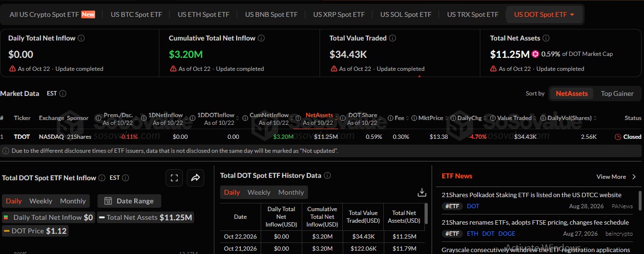Sort table by NetAssets column header
The height and width of the screenshot is (254, 644).
pos(319,115)
